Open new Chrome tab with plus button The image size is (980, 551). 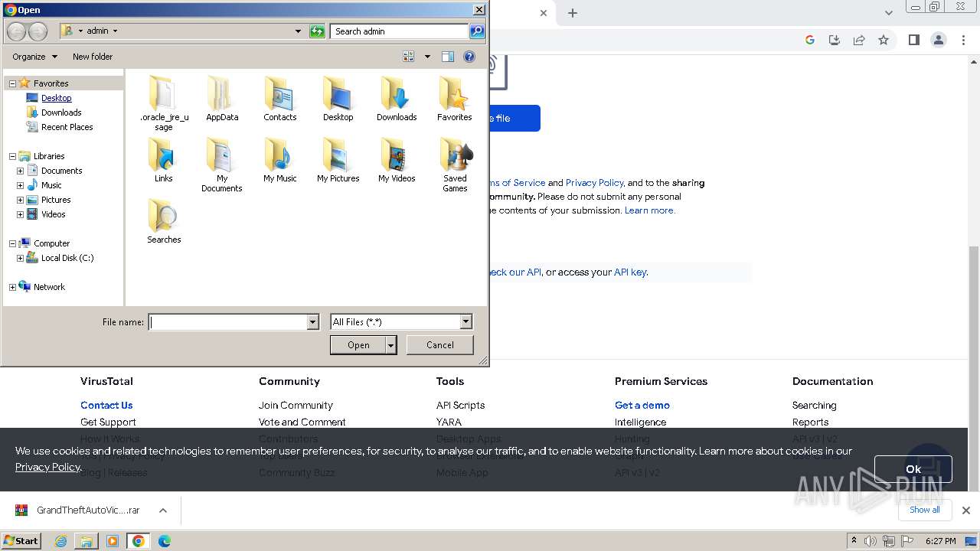[x=573, y=13]
